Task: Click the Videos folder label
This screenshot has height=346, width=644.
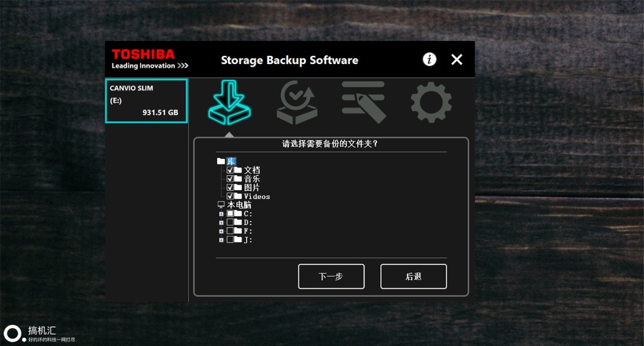Action: pyautogui.click(x=257, y=197)
